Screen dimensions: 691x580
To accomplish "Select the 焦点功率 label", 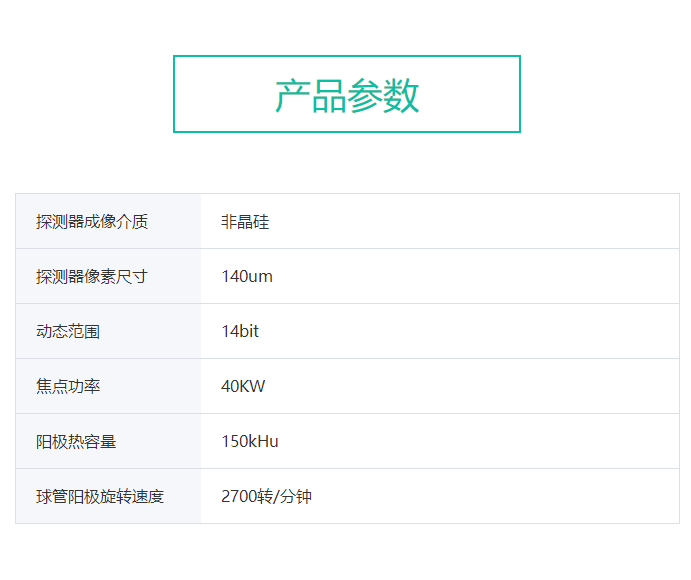I will [x=68, y=386].
